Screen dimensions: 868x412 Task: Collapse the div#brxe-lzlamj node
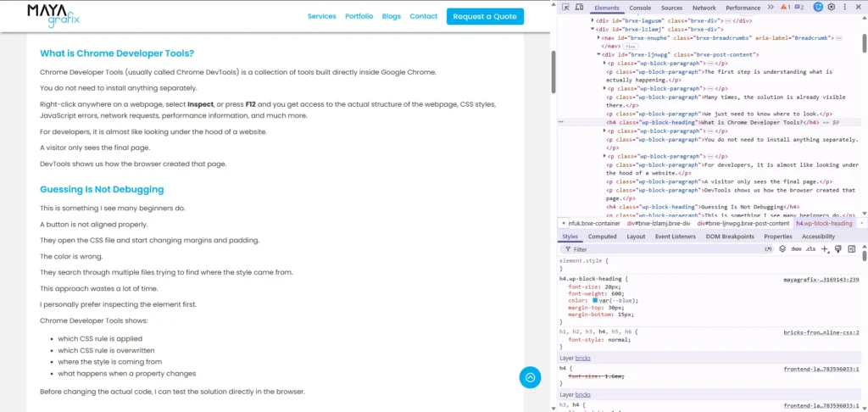pyautogui.click(x=593, y=29)
